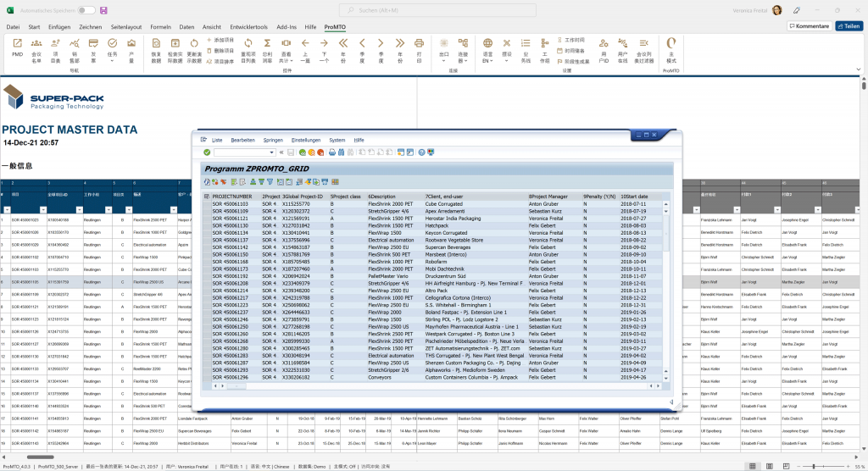The height and width of the screenshot is (471, 868).
Task: Click the Teilen button
Action: (x=848, y=26)
